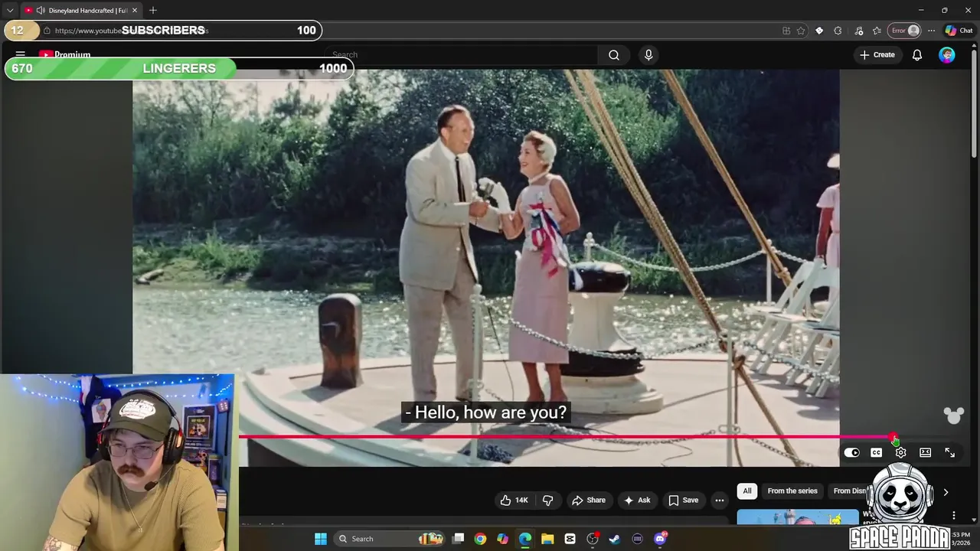Go to YouTube Premium home logo

click(64, 55)
